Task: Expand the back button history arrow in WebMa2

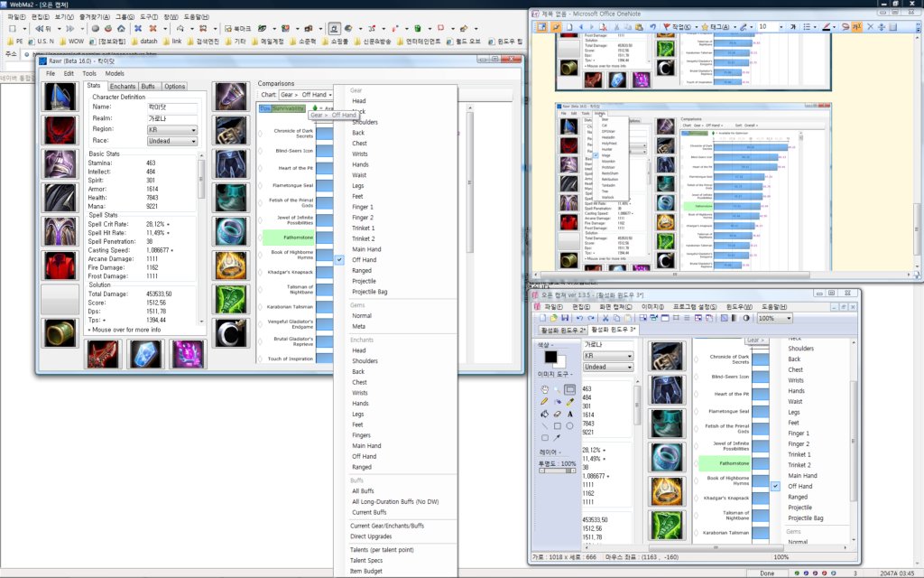Action: click(x=59, y=28)
